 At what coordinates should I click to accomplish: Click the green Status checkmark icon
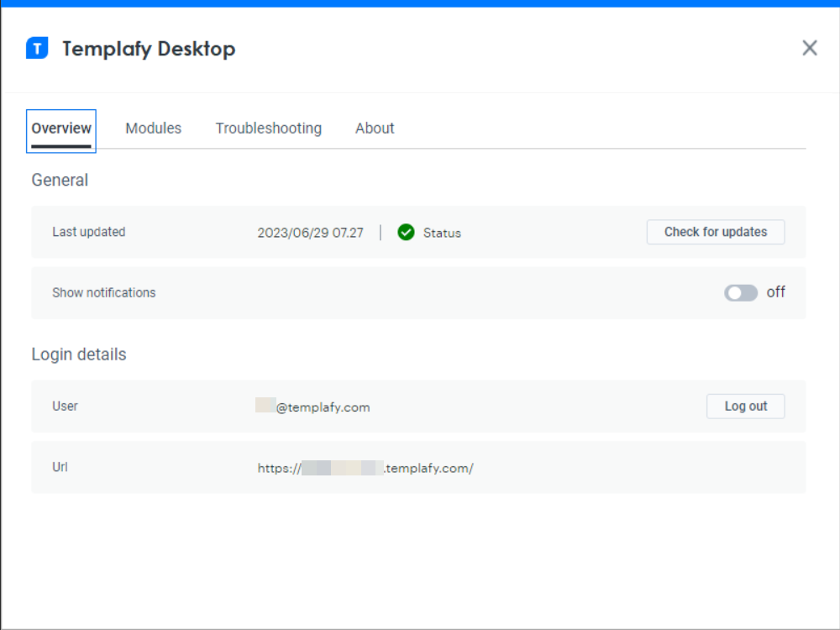coord(406,233)
